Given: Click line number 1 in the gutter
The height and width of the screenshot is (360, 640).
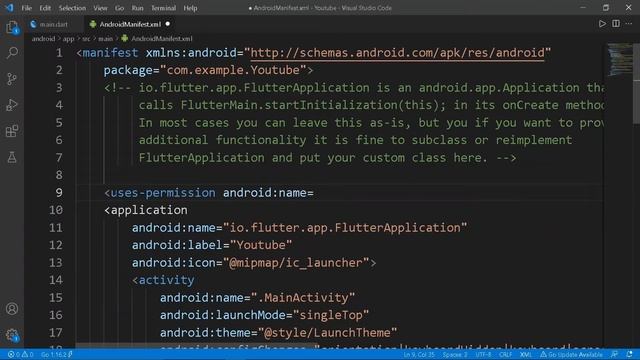Looking at the screenshot, I should pyautogui.click(x=59, y=53).
